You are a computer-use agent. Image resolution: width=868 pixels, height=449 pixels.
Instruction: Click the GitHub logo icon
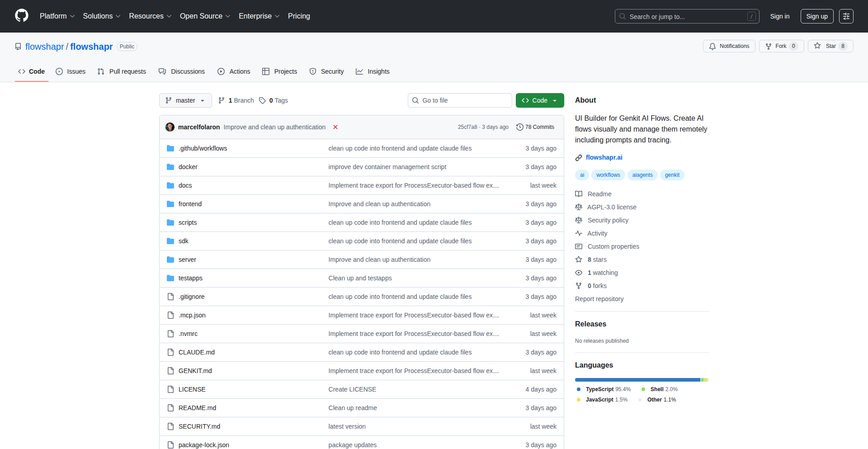coord(22,16)
